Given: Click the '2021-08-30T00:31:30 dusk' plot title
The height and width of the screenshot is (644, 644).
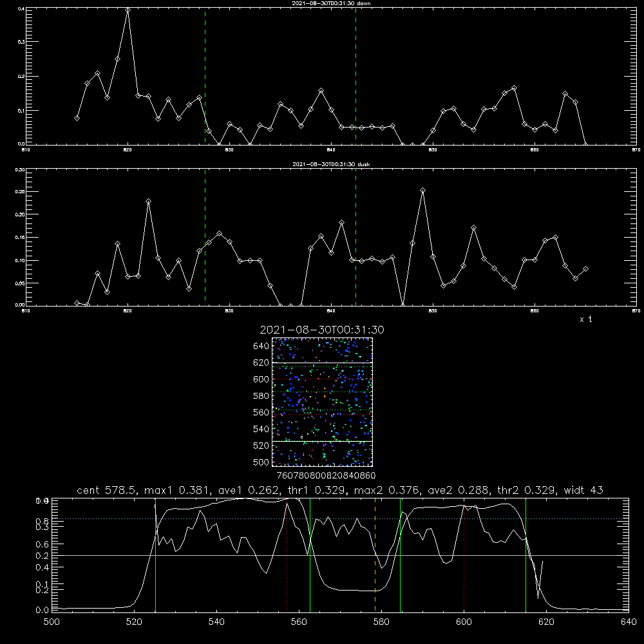Looking at the screenshot, I should 331,164.
